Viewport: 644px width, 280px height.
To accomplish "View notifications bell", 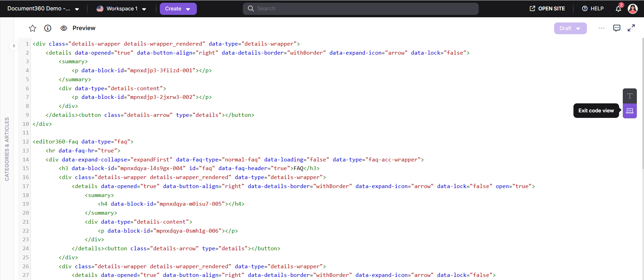I will click(x=618, y=9).
